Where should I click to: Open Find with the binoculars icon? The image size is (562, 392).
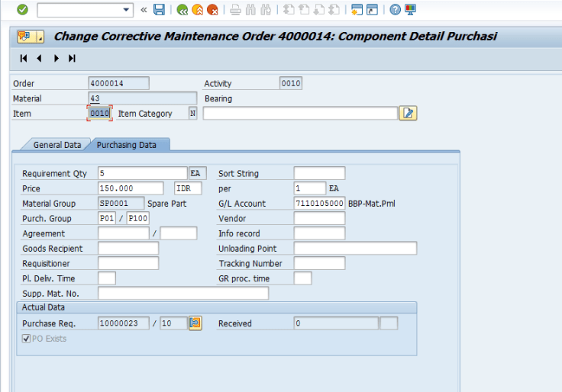coord(250,10)
